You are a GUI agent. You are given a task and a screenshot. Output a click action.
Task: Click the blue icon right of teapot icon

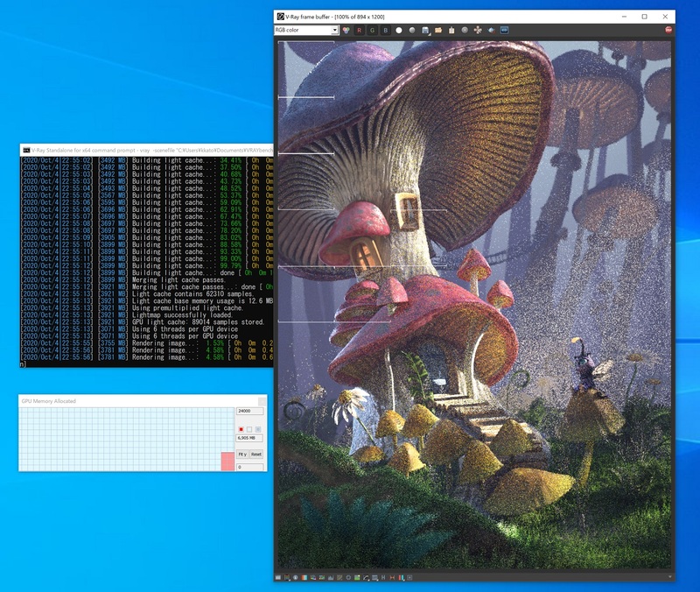tap(504, 30)
